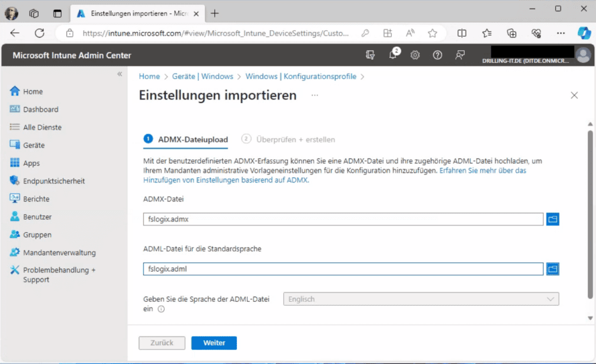Open Problembehandlung + Support
Viewport: 596px width, 364px height.
tap(52, 274)
